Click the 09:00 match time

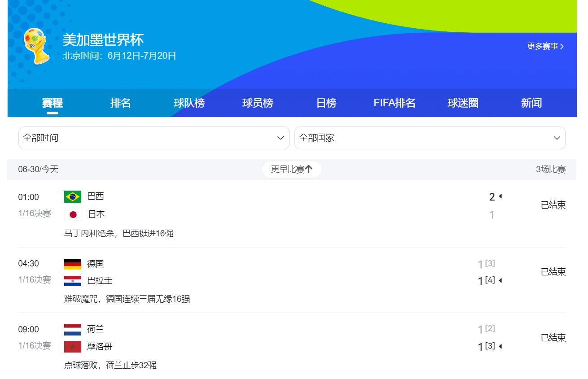click(x=29, y=330)
